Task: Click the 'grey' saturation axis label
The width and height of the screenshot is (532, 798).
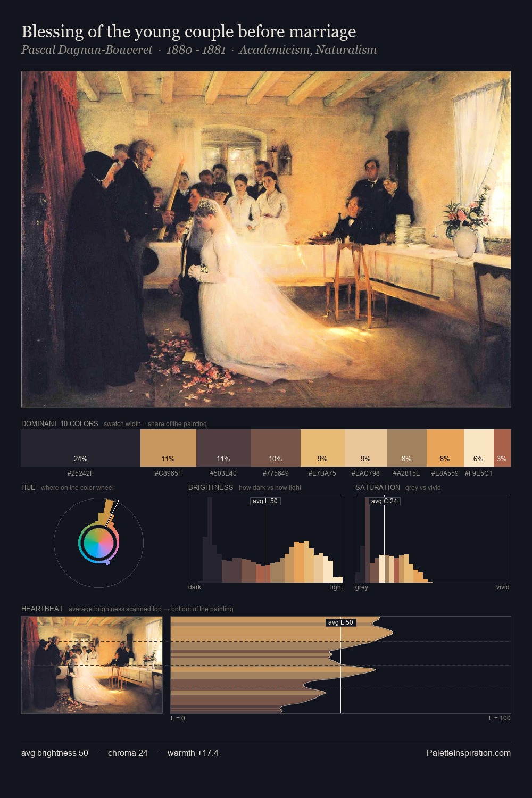Action: pyautogui.click(x=362, y=587)
